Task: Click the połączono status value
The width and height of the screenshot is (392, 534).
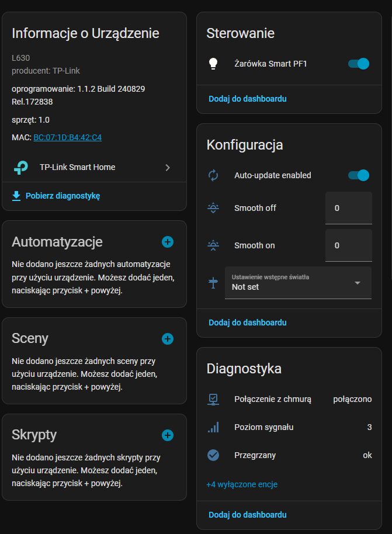Action: pyautogui.click(x=352, y=399)
